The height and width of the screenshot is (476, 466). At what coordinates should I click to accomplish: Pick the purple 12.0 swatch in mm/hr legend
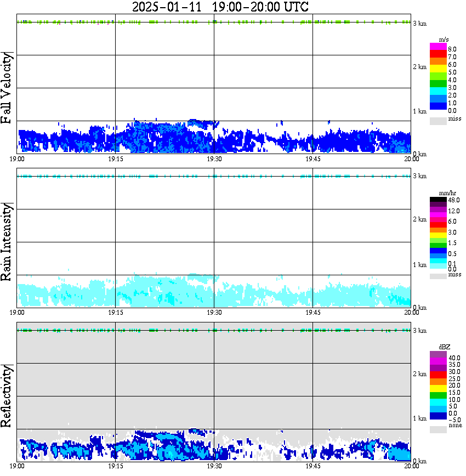[438, 209]
